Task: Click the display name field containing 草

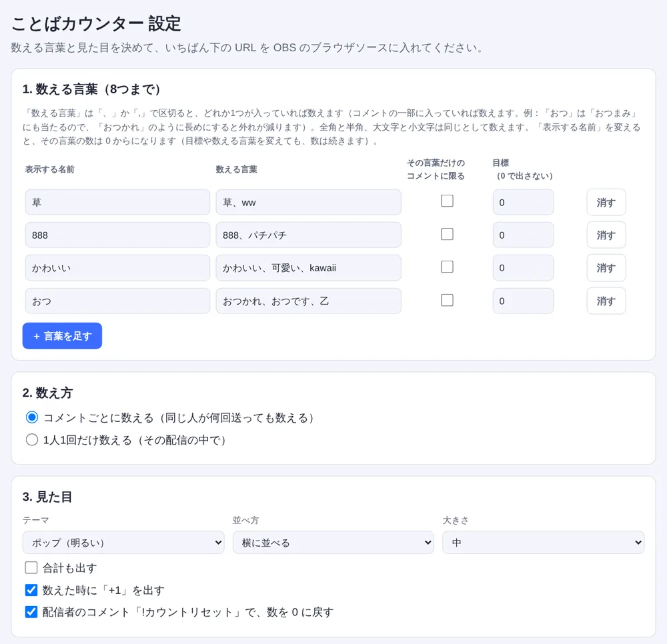Action: (117, 203)
